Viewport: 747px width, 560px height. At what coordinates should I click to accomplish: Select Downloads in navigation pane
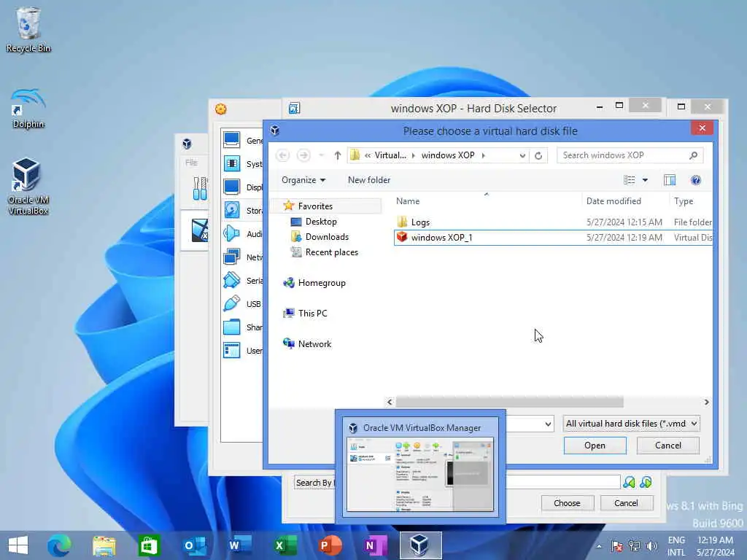coord(327,237)
